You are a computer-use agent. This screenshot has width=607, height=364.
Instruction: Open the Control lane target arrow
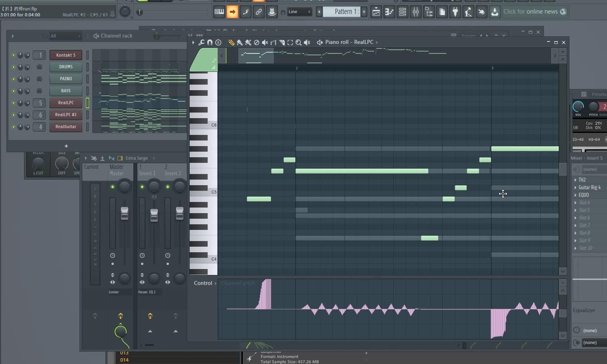(x=216, y=283)
